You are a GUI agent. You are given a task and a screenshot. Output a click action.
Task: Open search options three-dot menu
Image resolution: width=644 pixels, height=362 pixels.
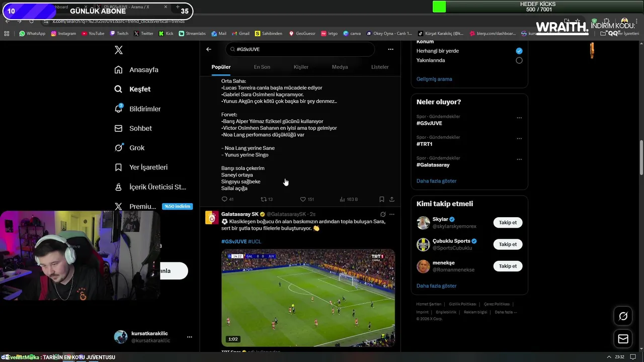390,49
